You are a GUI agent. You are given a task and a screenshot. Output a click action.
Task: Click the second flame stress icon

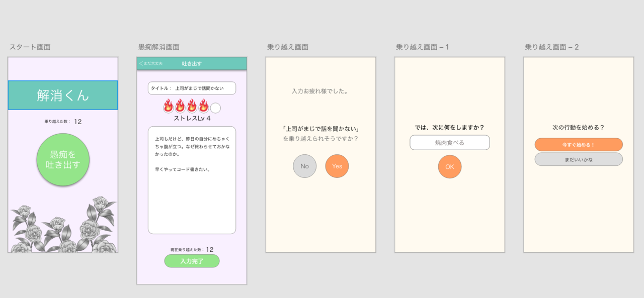click(x=180, y=106)
